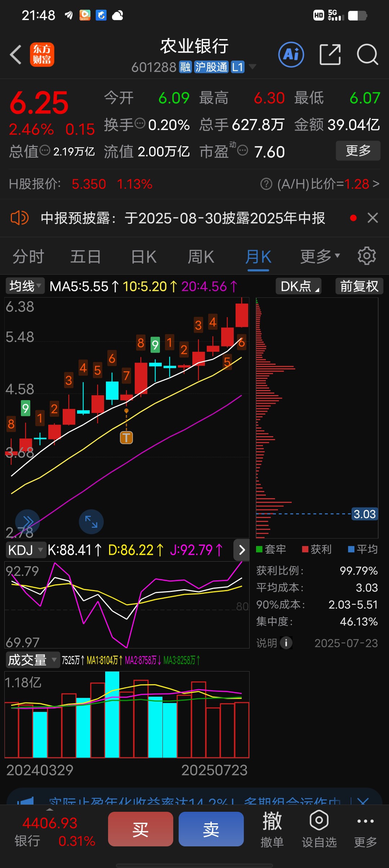The height and width of the screenshot is (868, 389).
Task: Tap the announcement speaker icon
Action: pyautogui.click(x=19, y=218)
